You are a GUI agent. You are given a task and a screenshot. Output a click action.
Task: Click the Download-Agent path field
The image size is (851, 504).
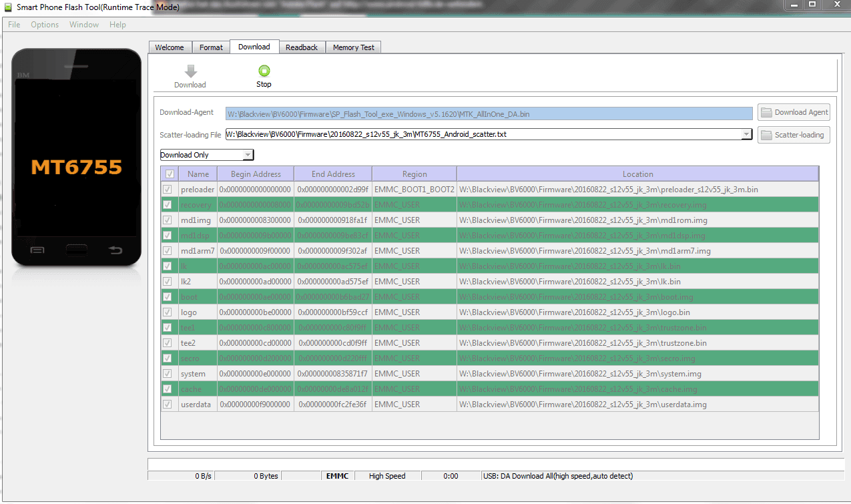click(489, 114)
